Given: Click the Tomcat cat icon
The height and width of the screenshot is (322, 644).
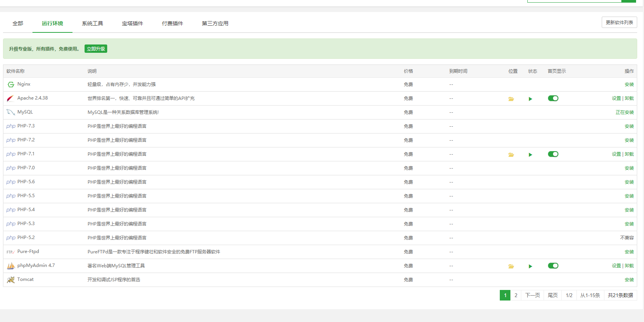Looking at the screenshot, I should (11, 280).
